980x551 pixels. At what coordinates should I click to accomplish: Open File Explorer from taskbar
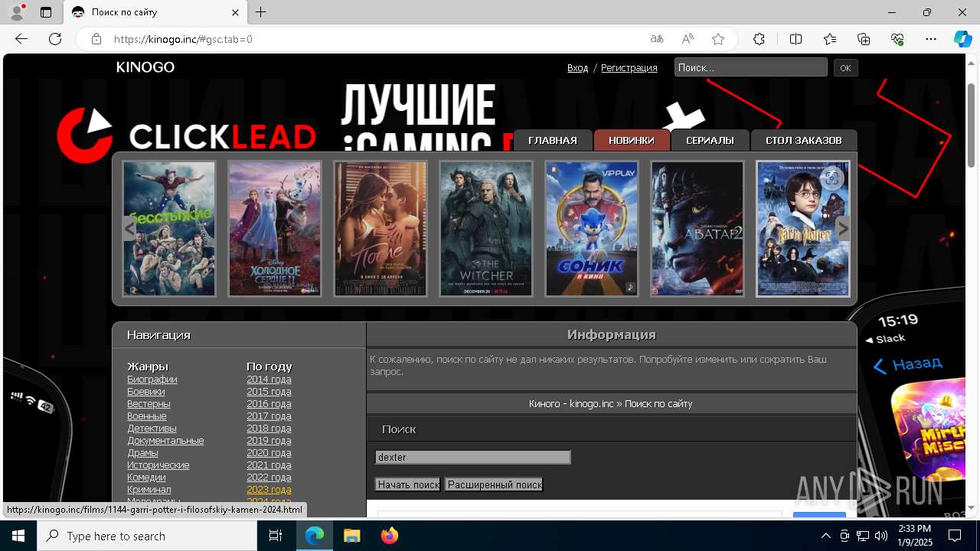click(x=351, y=536)
